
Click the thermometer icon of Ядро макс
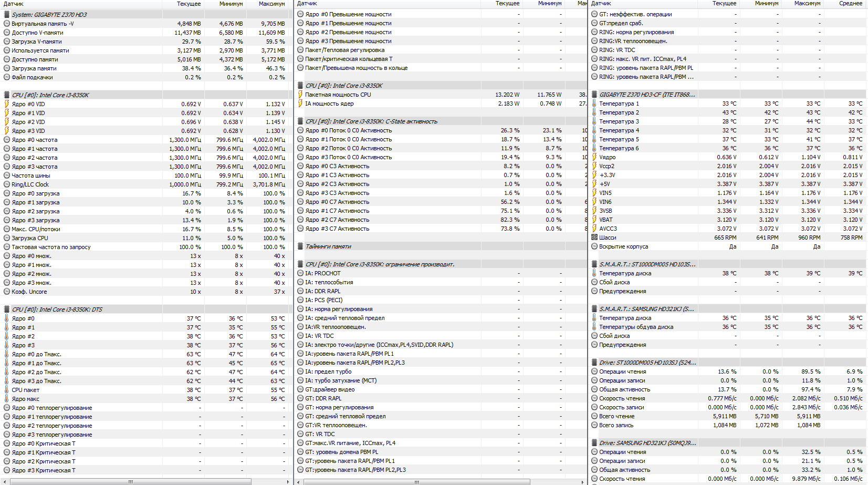point(7,399)
